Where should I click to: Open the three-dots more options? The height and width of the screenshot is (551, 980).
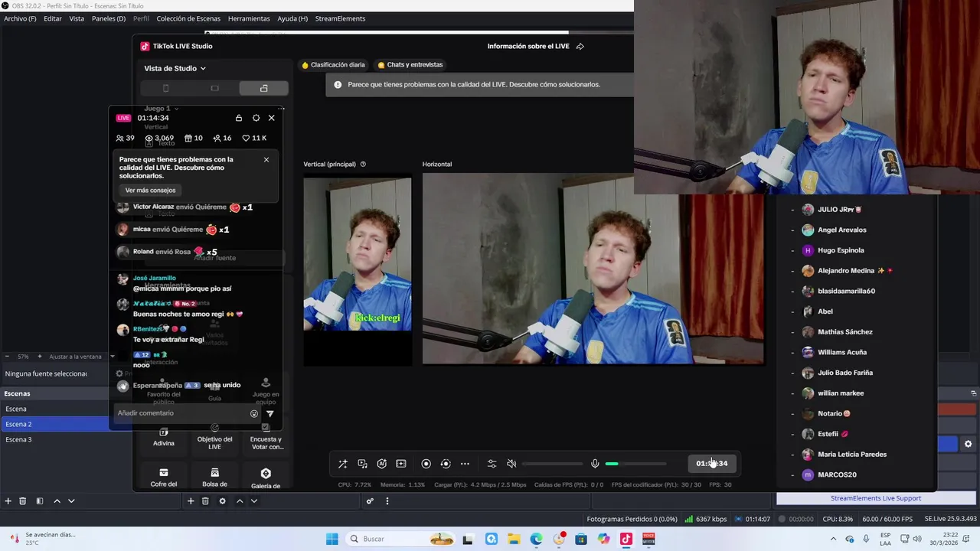point(465,464)
